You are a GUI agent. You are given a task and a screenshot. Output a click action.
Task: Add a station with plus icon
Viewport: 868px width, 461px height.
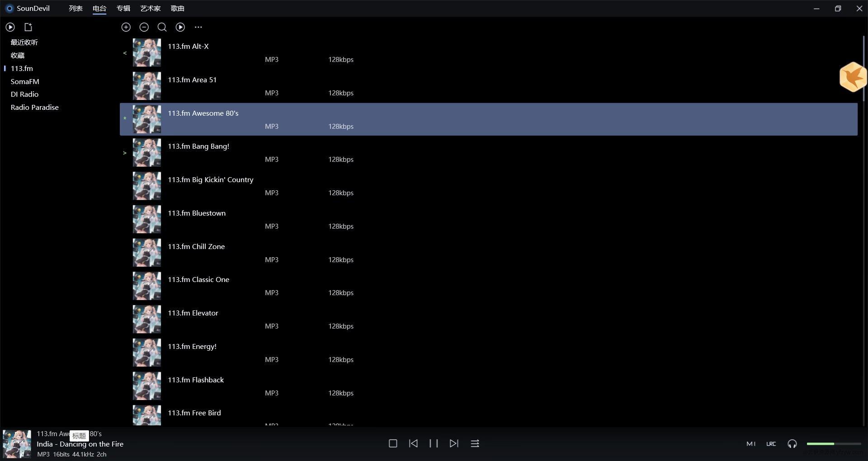click(126, 27)
